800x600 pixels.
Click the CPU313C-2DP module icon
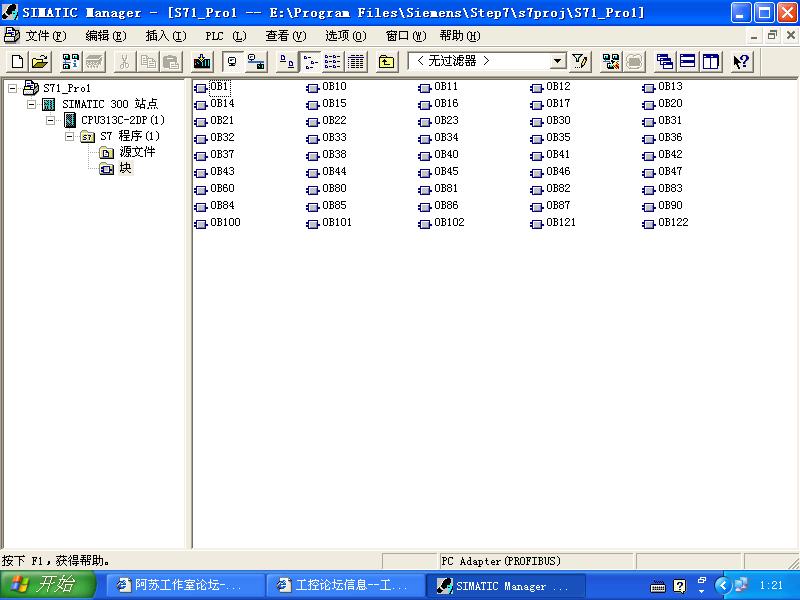pyautogui.click(x=70, y=120)
